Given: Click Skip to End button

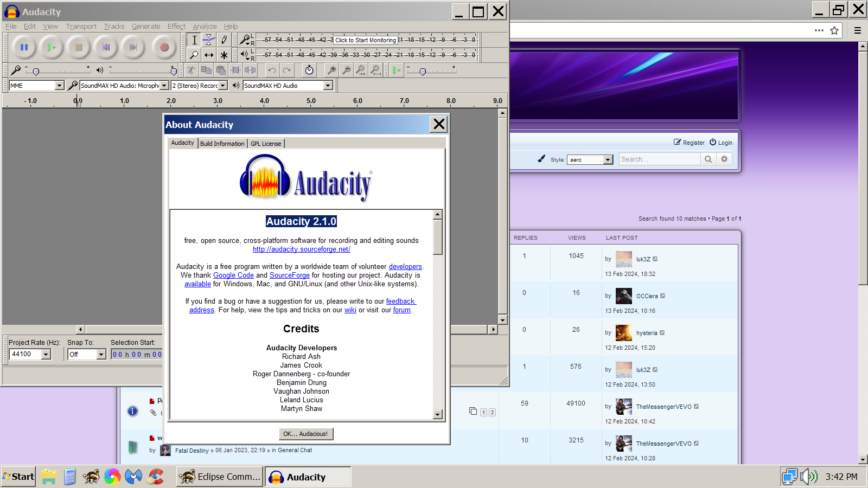Looking at the screenshot, I should 133,48.
